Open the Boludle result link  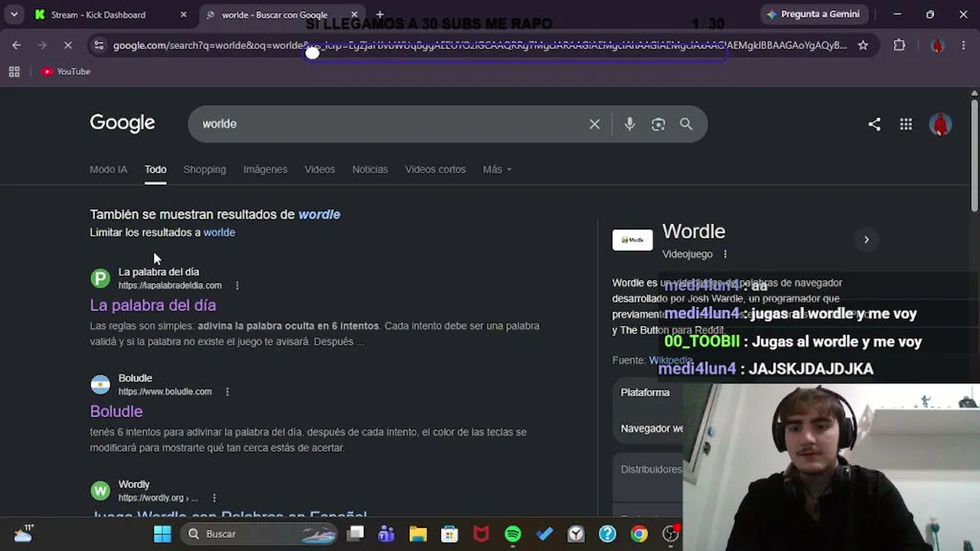point(116,412)
